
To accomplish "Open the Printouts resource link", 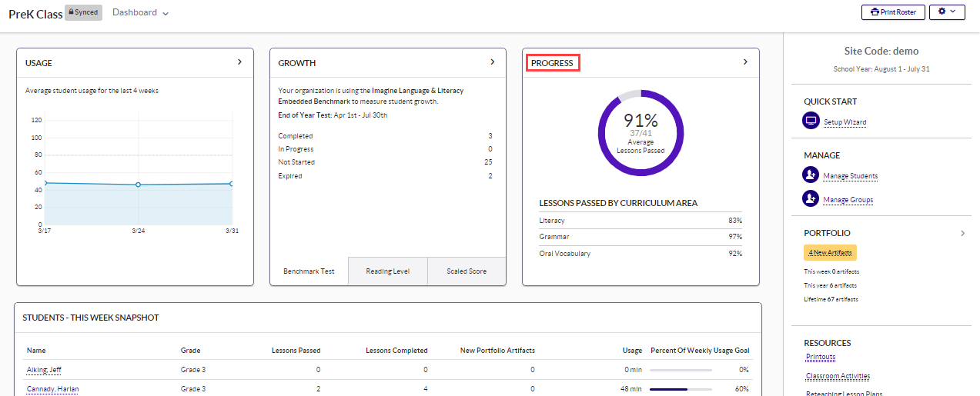I will (820, 357).
